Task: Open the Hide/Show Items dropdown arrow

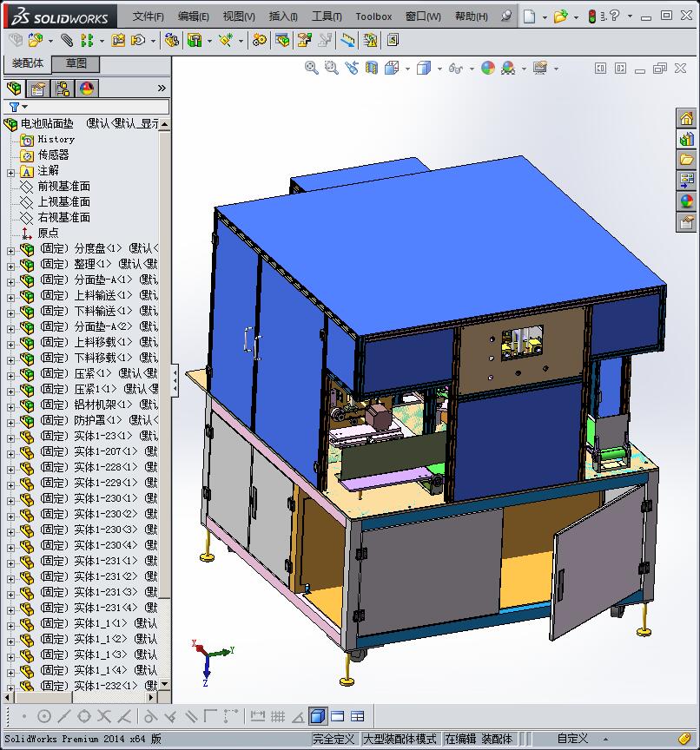Action: coord(472,69)
